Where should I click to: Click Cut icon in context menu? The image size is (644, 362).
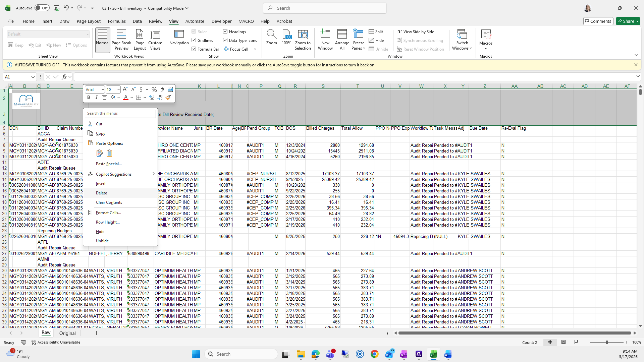pyautogui.click(x=90, y=124)
